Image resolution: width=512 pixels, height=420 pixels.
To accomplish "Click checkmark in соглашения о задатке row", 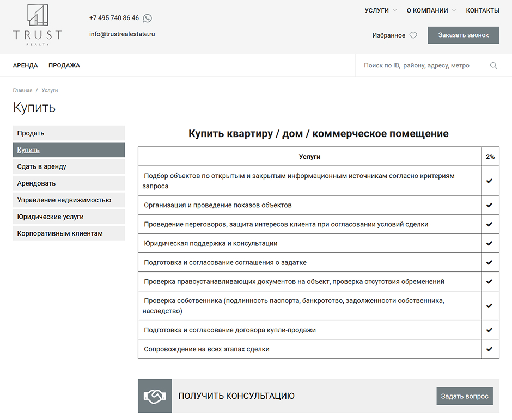I will coord(489,262).
